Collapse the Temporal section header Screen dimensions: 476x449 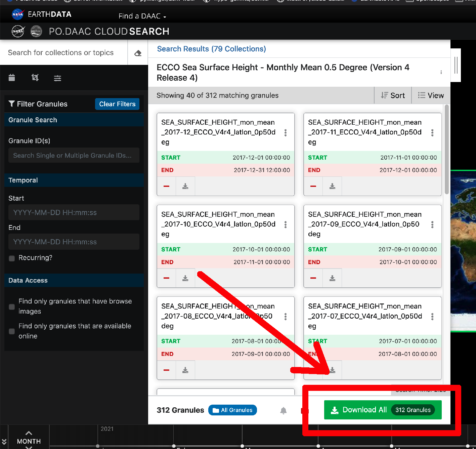coord(74,180)
